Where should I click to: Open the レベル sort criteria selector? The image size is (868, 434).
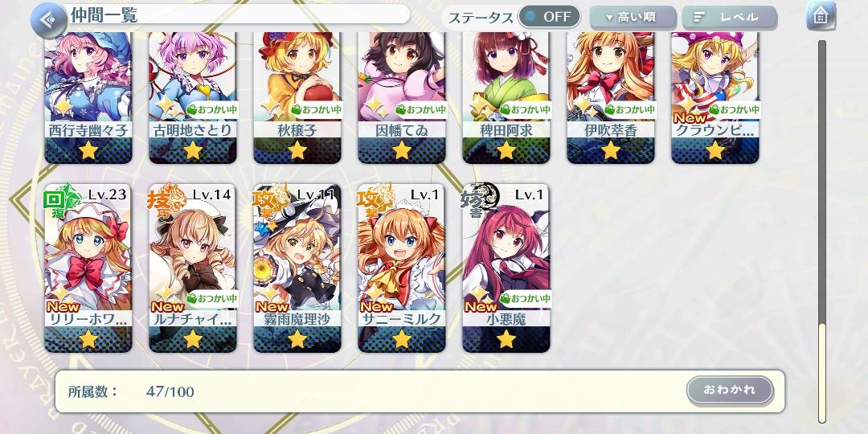[730, 18]
